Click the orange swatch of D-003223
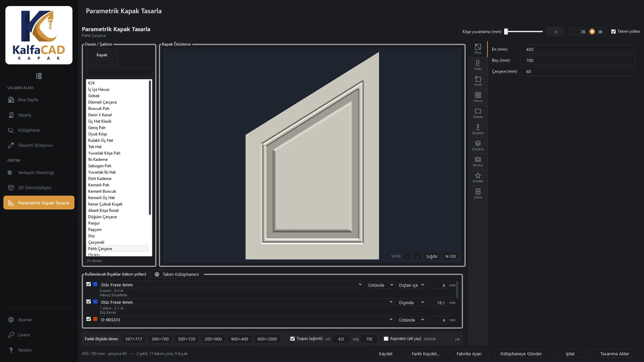 tap(95, 319)
